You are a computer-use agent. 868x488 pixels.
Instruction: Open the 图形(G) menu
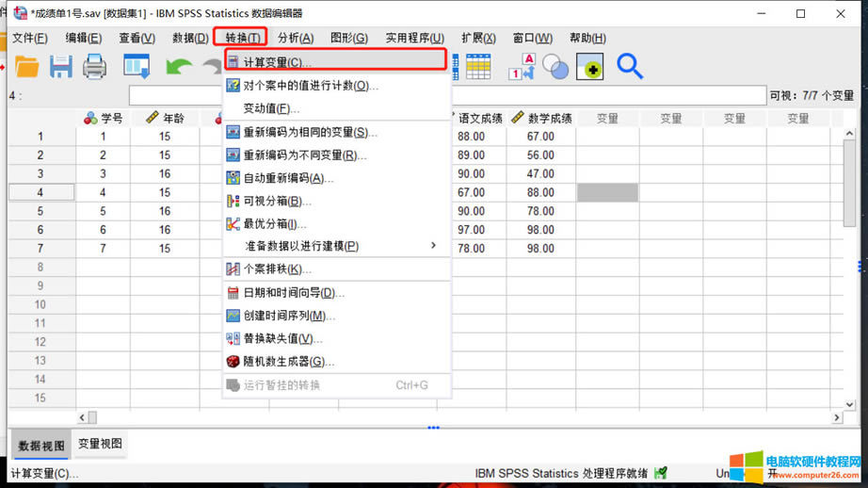[348, 38]
